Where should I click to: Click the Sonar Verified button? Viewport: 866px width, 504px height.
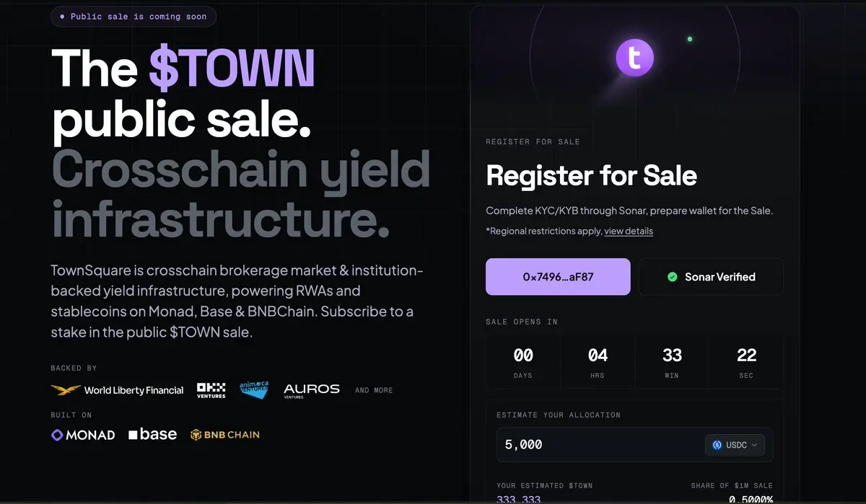point(711,277)
